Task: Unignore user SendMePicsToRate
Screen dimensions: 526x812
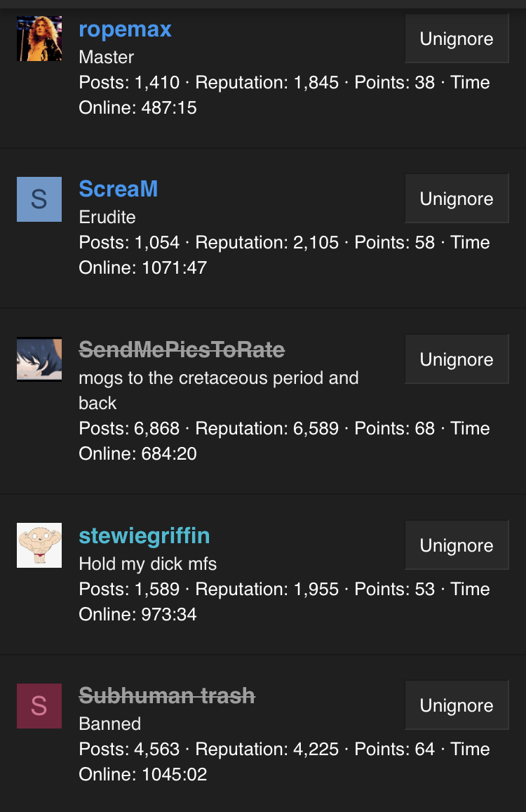Action: pos(457,359)
